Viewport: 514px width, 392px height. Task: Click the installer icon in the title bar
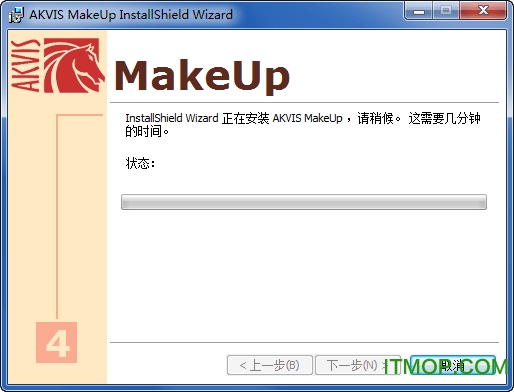16,15
